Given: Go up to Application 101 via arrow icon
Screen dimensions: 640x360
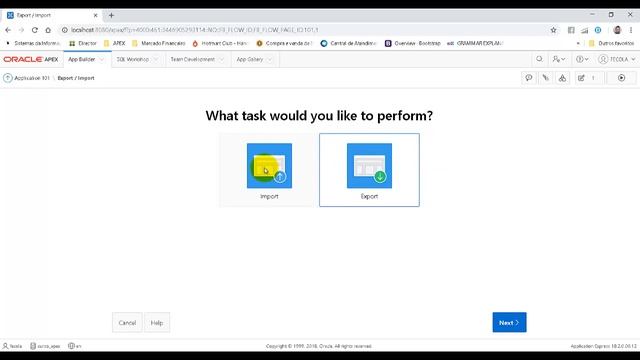Looking at the screenshot, I should [x=8, y=78].
